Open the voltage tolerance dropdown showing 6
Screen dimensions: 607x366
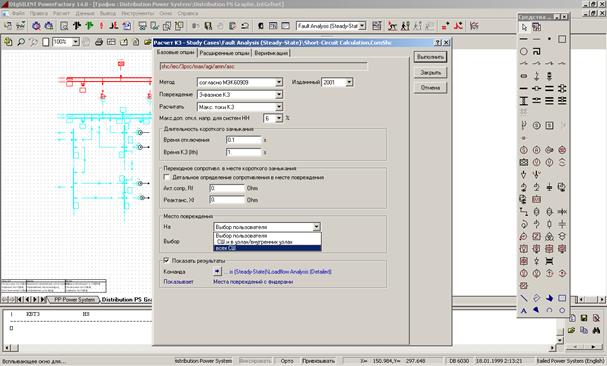click(279, 118)
